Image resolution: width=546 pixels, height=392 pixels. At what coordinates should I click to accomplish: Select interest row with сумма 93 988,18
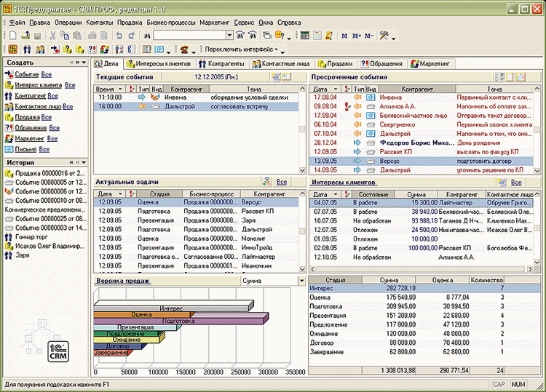pos(421,221)
